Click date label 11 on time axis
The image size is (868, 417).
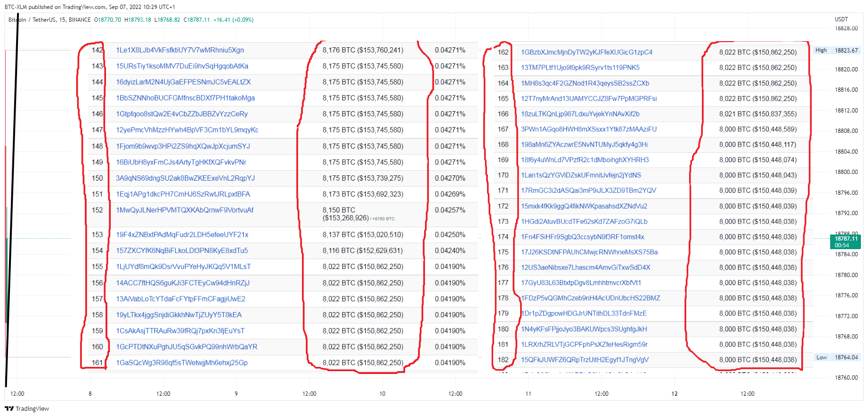click(x=528, y=394)
